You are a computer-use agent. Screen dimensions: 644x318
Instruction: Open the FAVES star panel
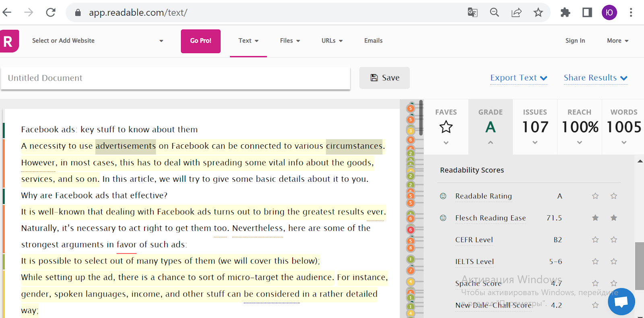(x=446, y=127)
